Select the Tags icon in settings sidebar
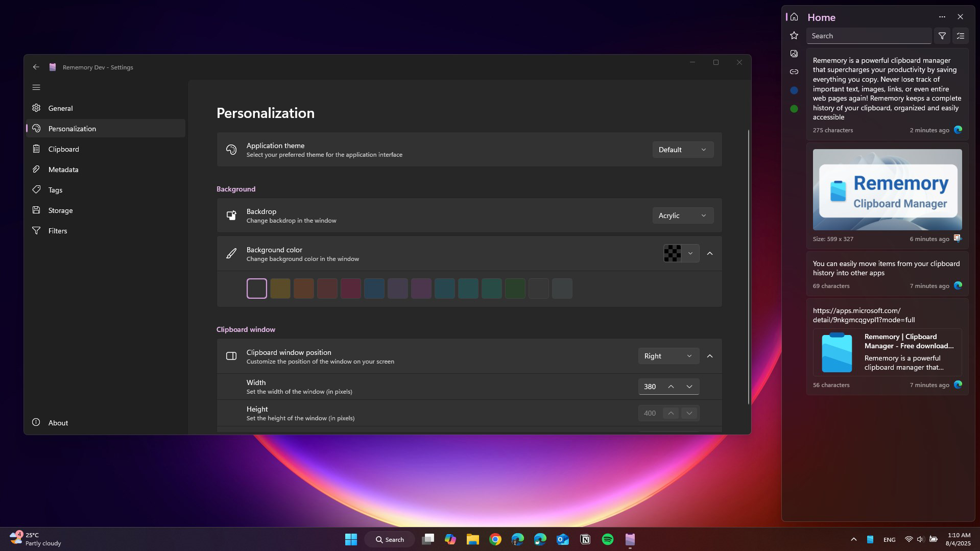This screenshot has width=980, height=551. [36, 189]
